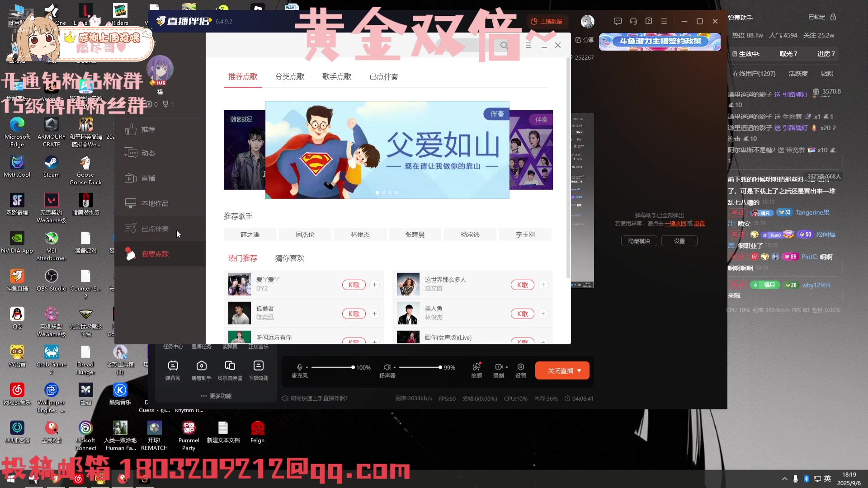Mute the 扬声器 speaker icon
The width and height of the screenshot is (868, 488).
point(387,367)
